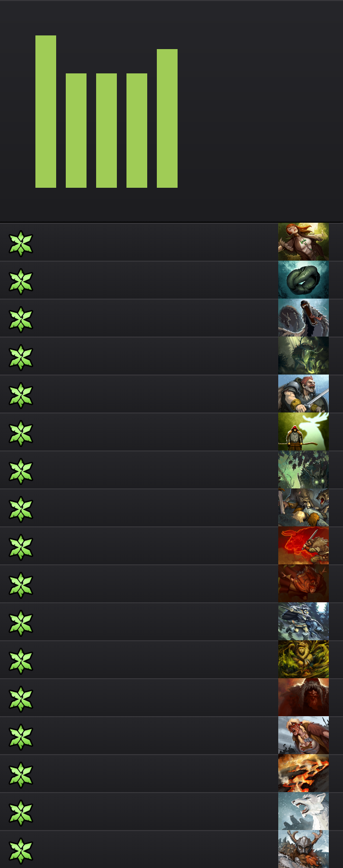Select the snarling white wolf card image
The height and width of the screenshot is (868, 343).
point(304,811)
